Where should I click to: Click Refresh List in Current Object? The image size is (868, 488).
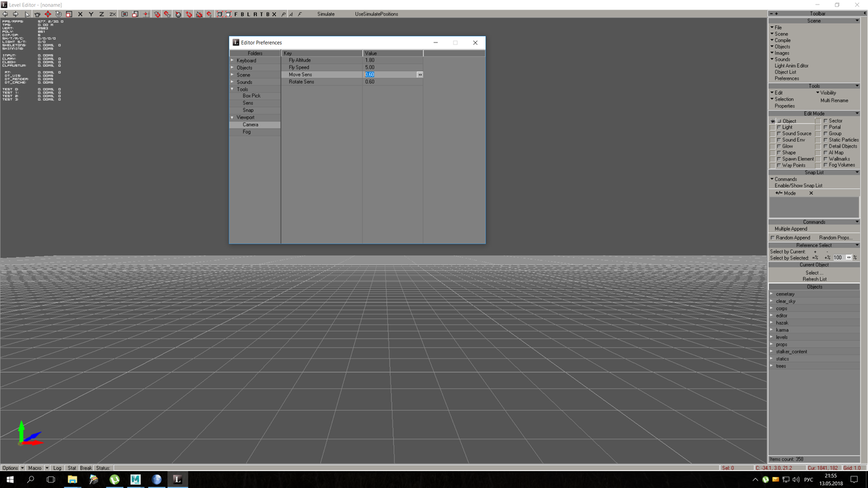814,279
